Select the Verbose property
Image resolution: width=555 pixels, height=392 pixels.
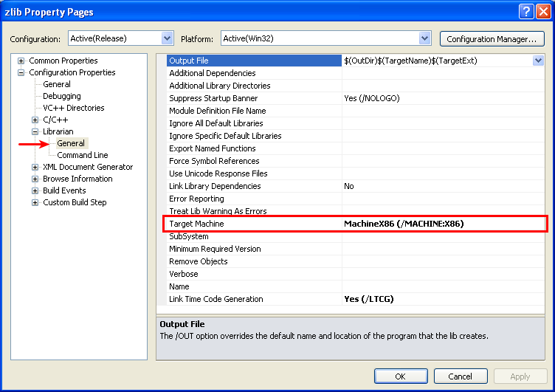click(x=183, y=274)
